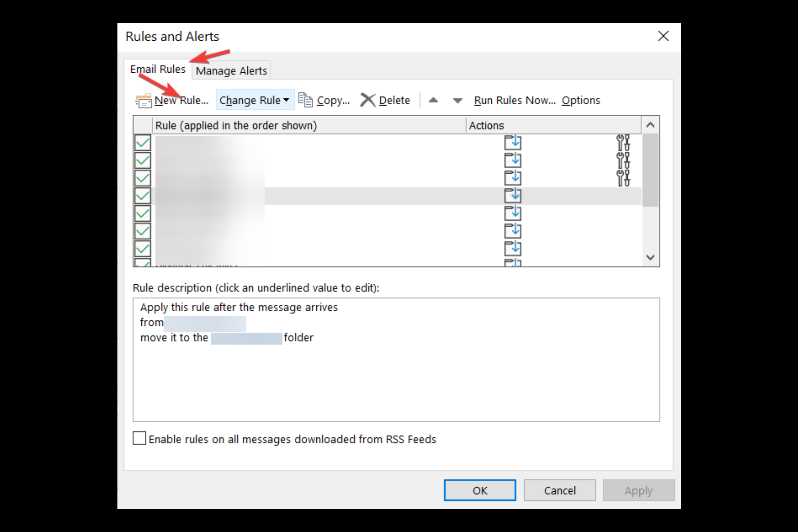The height and width of the screenshot is (532, 798).
Task: Move the rule up with the up triangle
Action: click(433, 100)
